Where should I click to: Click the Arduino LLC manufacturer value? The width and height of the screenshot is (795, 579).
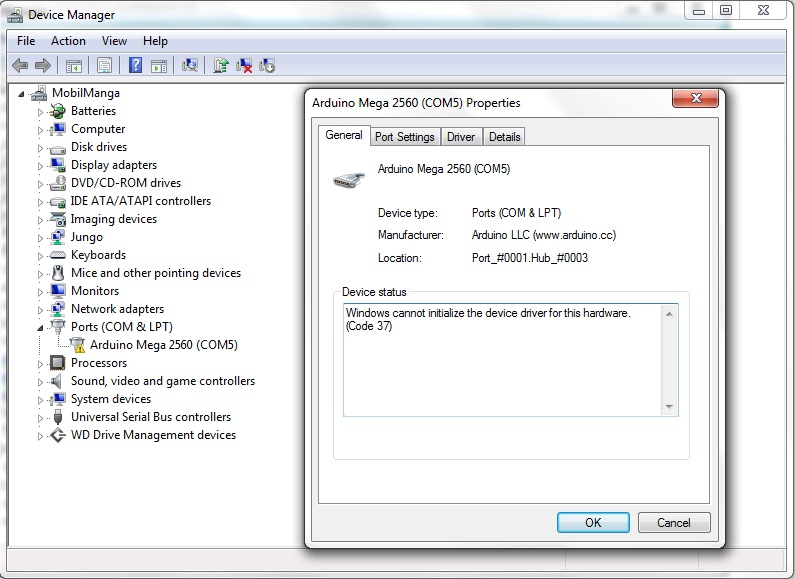(x=544, y=235)
